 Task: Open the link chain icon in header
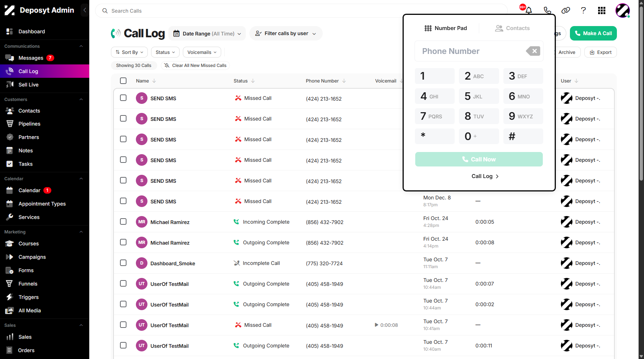(566, 10)
